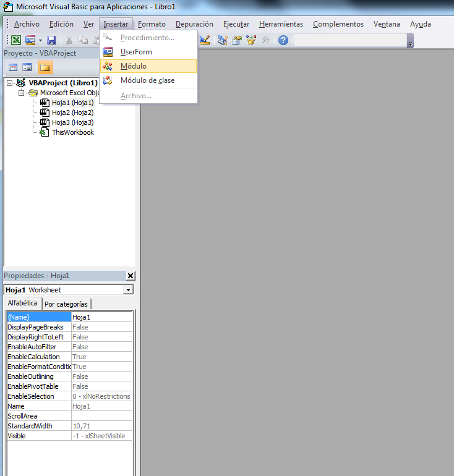
Task: Close the open Insertar menu
Action: tap(116, 24)
